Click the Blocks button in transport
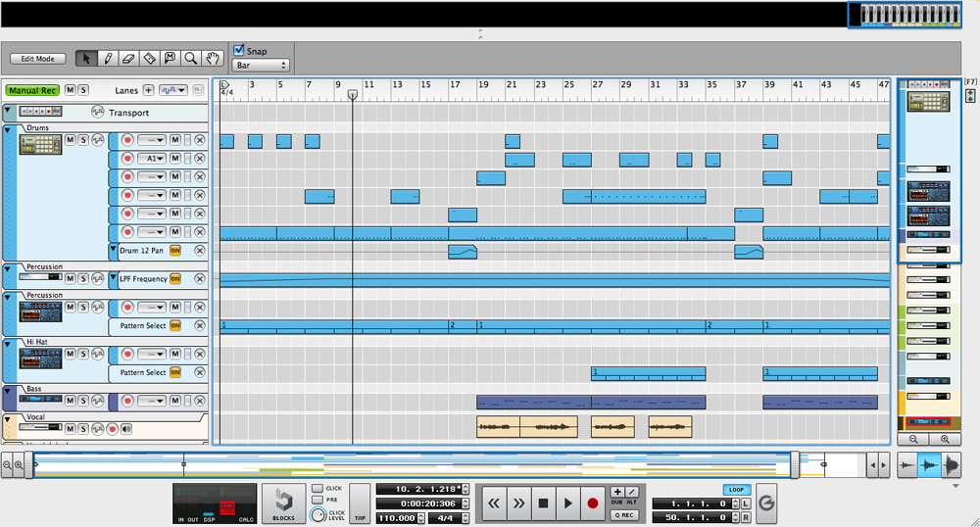This screenshot has width=980, height=527. [283, 503]
